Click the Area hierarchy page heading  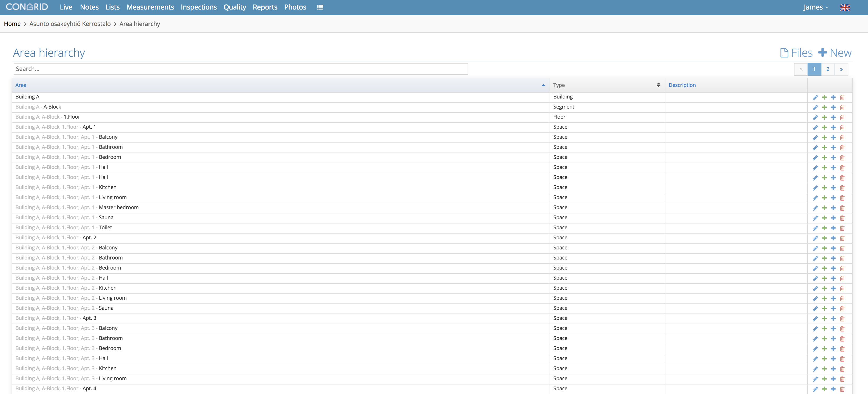(x=49, y=53)
